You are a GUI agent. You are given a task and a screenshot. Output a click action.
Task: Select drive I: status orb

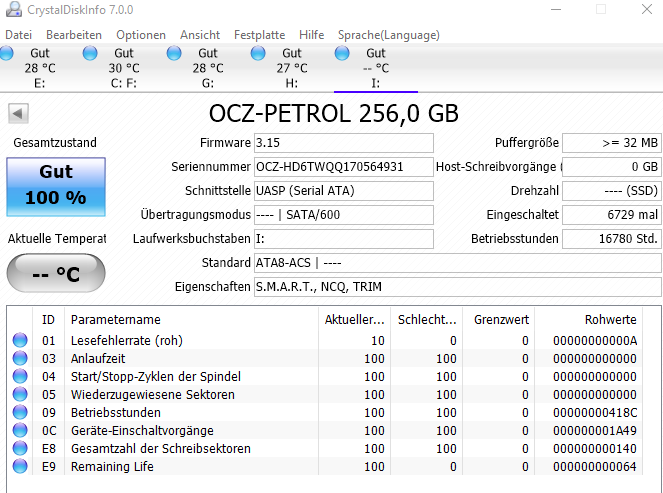point(342,53)
